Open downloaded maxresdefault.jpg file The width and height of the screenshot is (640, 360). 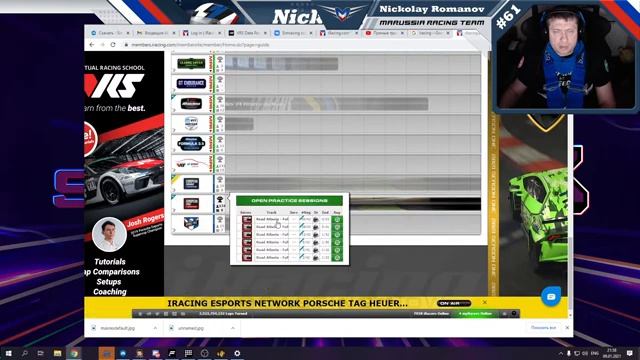pos(118,328)
